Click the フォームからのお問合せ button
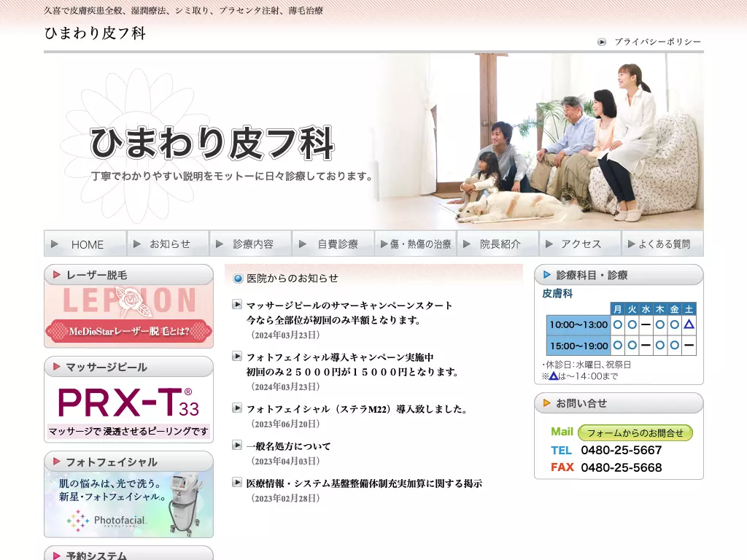 pyautogui.click(x=635, y=433)
